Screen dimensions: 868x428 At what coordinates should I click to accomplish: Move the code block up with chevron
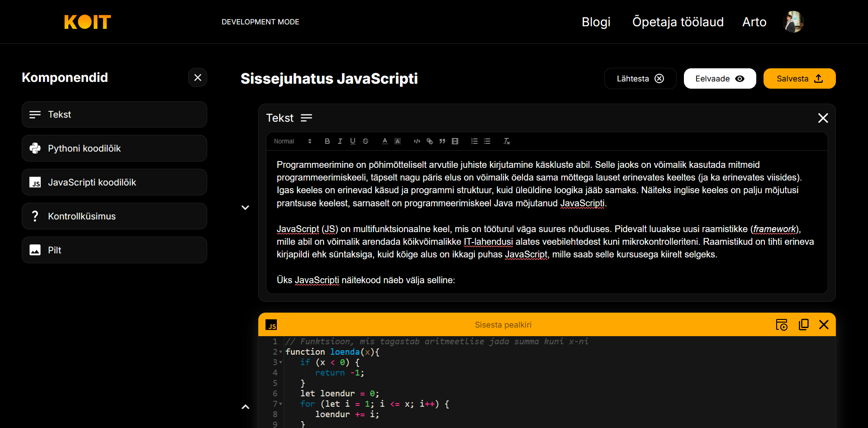tap(245, 407)
